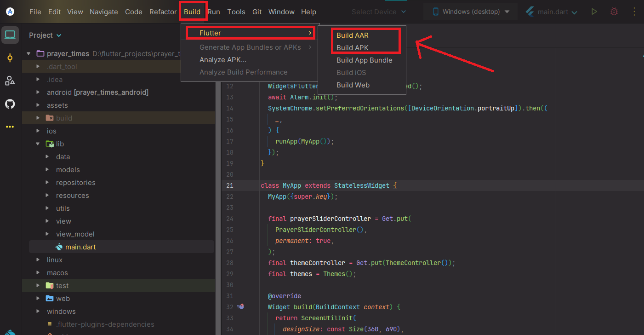
Task: Expand the android folder in tree
Action: (x=38, y=92)
